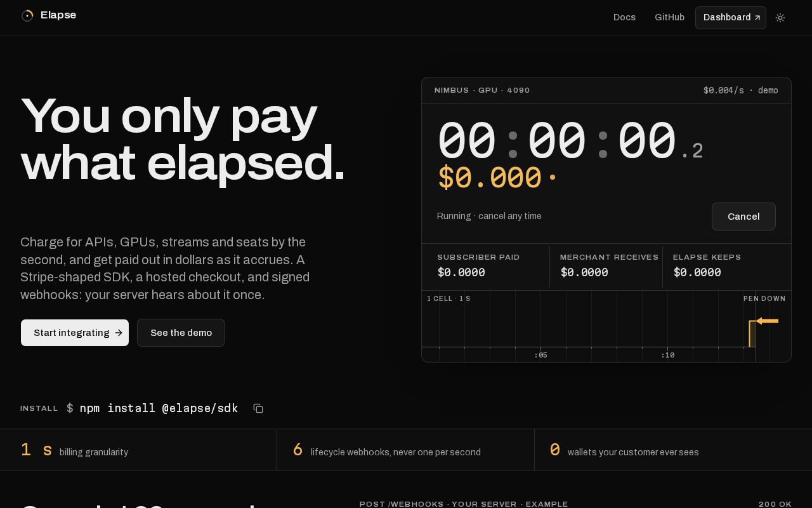Screen dimensions: 812x508
Task: Click the $0.000 accrued amount
Action: 490,178
